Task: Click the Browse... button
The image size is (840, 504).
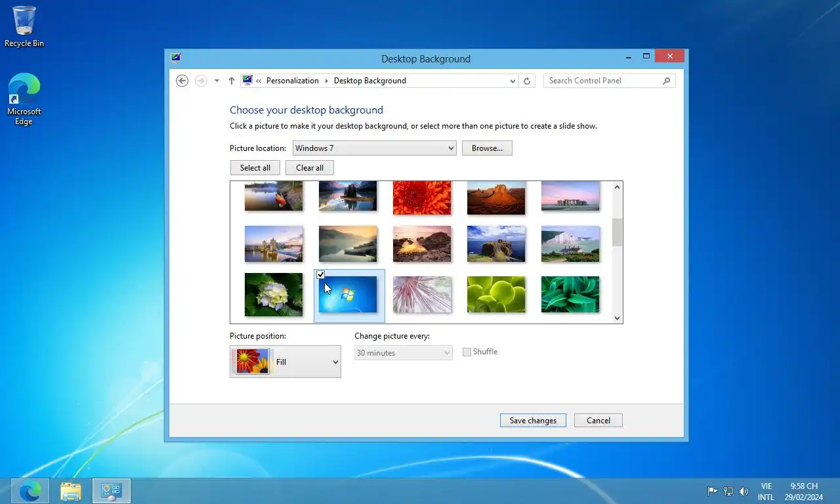Action: click(x=487, y=148)
